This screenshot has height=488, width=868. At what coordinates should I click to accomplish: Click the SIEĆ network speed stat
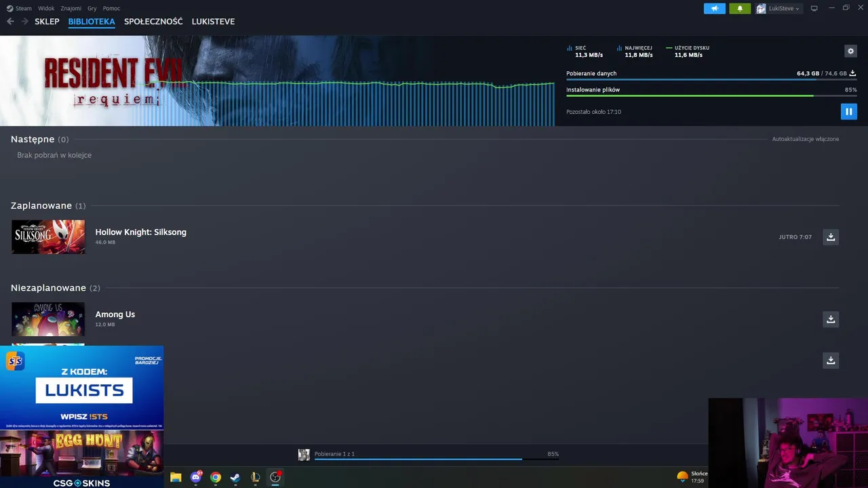pyautogui.click(x=585, y=52)
